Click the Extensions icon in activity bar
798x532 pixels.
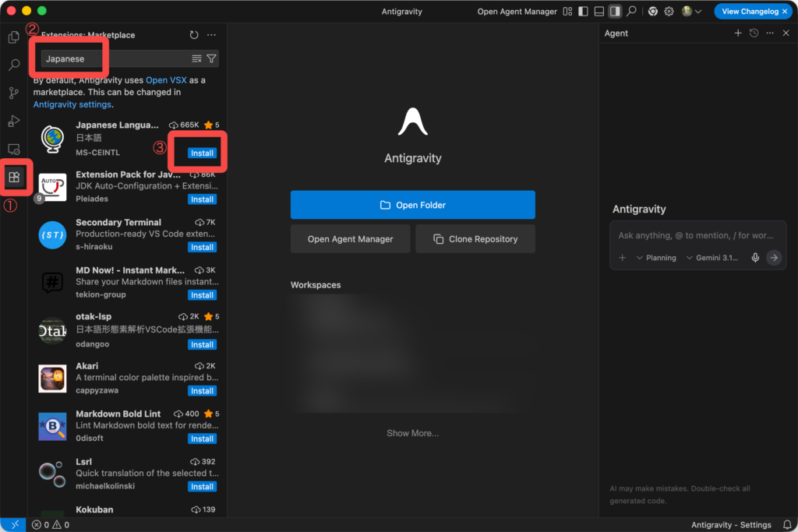(x=14, y=178)
